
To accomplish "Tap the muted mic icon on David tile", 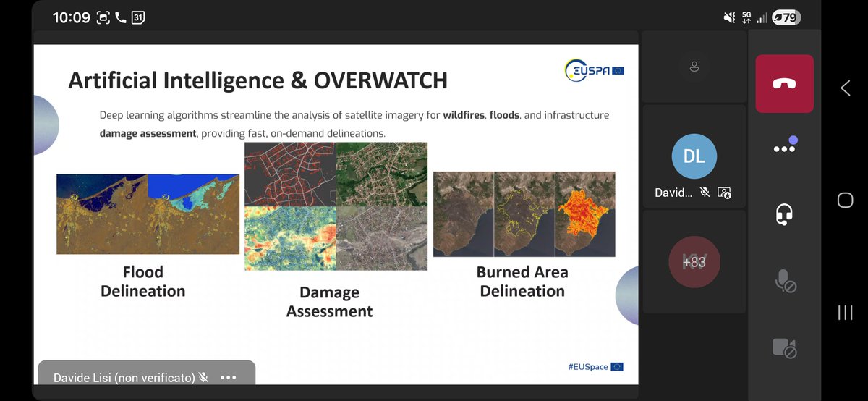I will (x=704, y=193).
